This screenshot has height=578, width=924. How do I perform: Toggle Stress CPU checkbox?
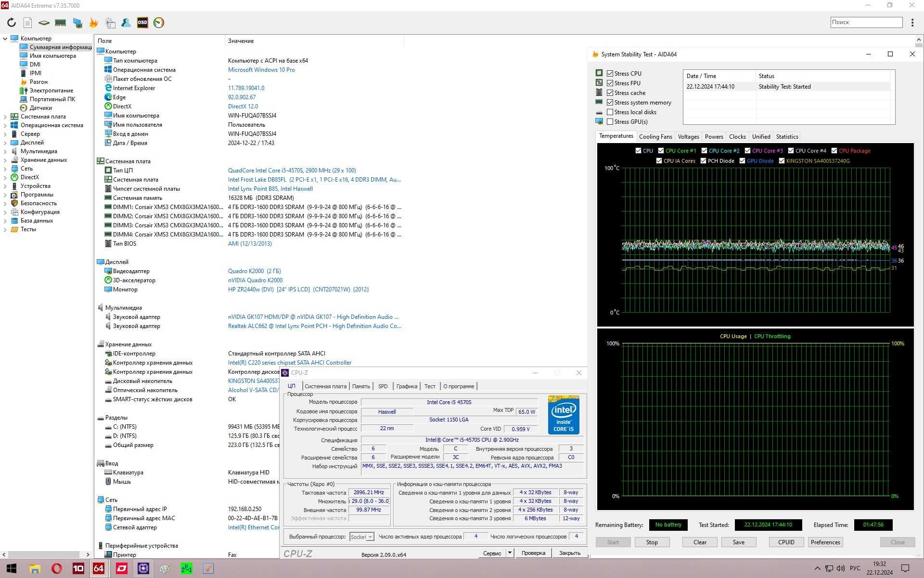point(610,73)
